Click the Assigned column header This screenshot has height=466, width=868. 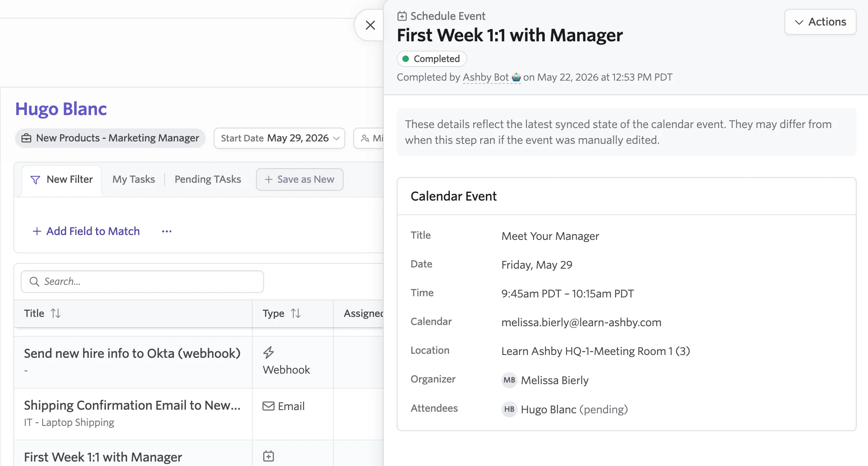point(363,313)
